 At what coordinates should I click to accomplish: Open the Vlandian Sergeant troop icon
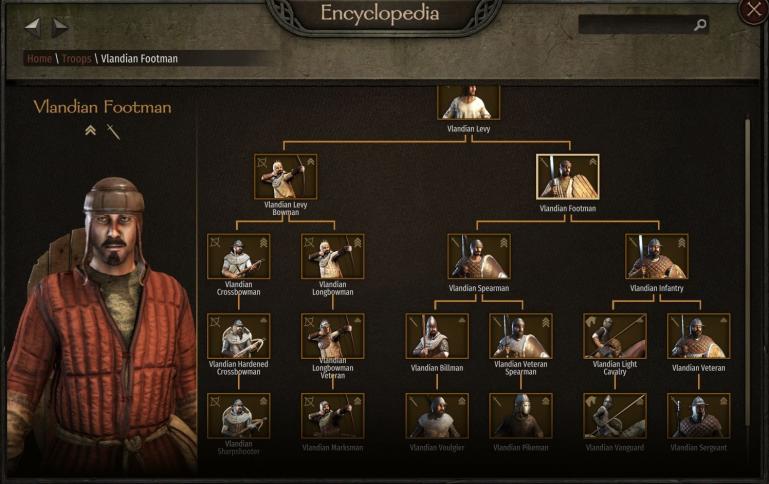point(699,416)
